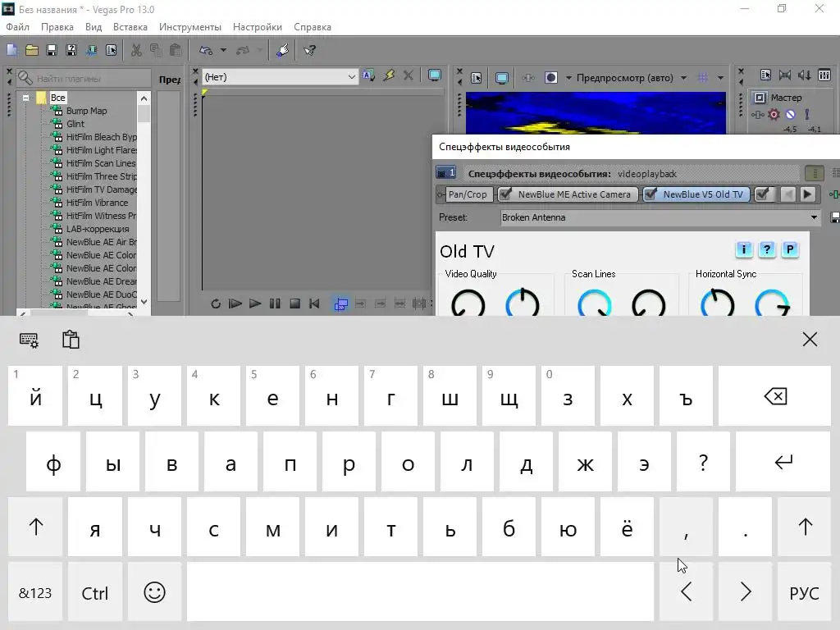
Task: Pause trimmer playback
Action: tap(275, 304)
